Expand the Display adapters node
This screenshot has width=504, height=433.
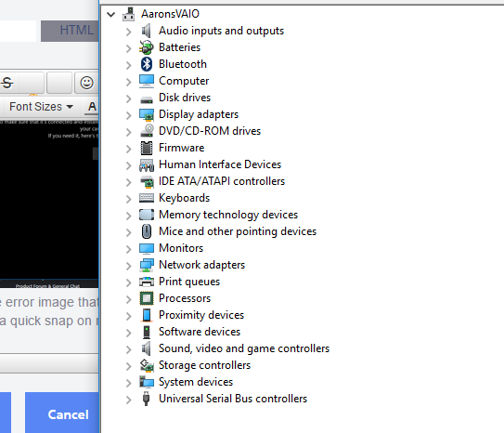click(x=129, y=115)
